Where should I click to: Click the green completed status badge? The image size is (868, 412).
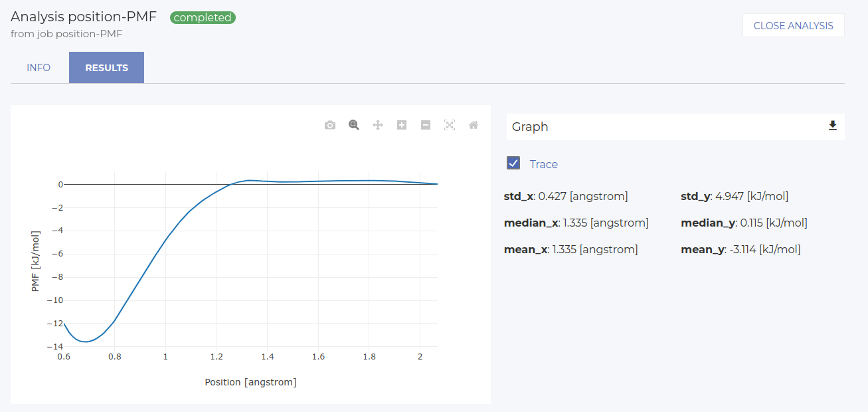(203, 18)
